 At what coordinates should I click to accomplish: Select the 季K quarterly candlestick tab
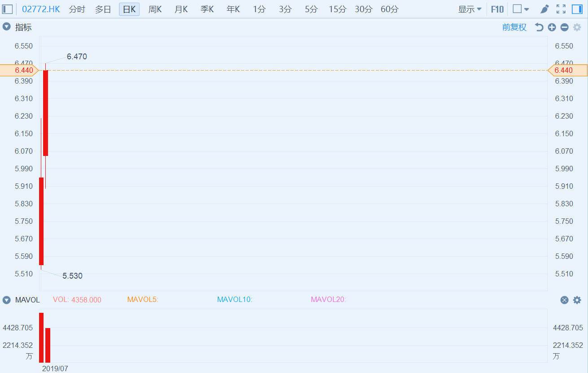(207, 9)
